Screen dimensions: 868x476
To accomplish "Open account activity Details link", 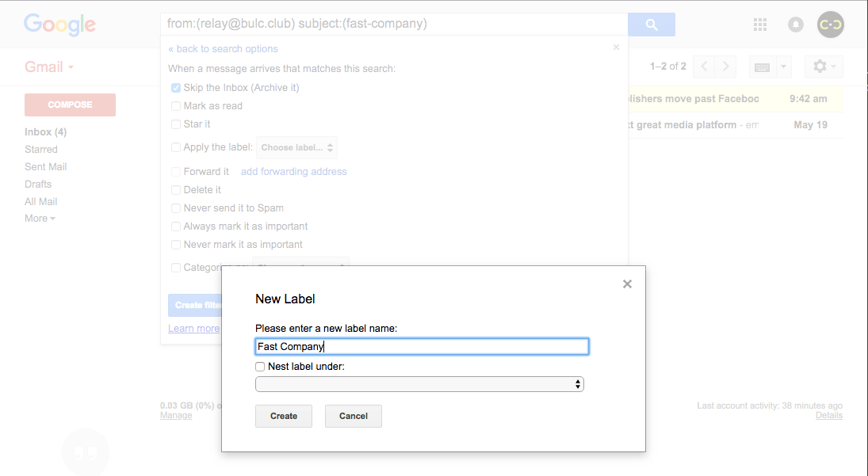I will [828, 415].
